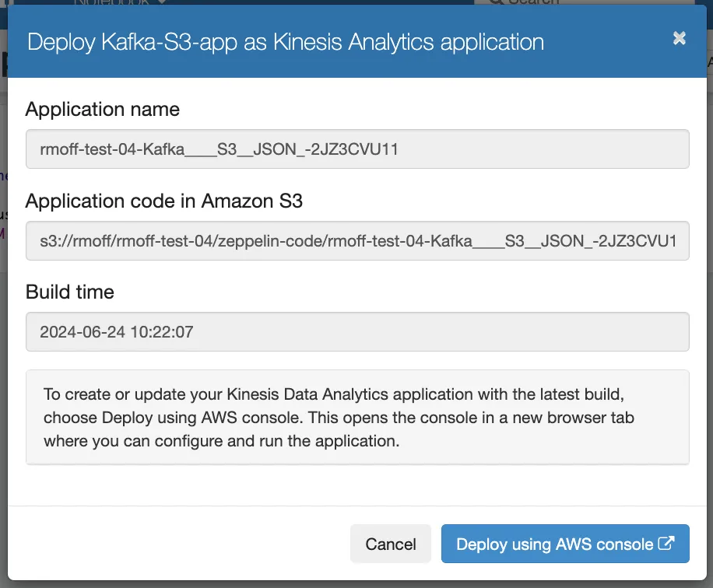The height and width of the screenshot is (588, 713).
Task: Click the 'Build time' label
Action: [70, 292]
